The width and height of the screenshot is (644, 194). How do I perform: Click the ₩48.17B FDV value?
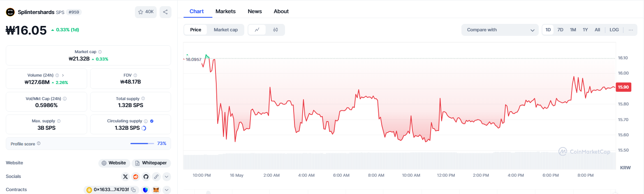coord(130,82)
